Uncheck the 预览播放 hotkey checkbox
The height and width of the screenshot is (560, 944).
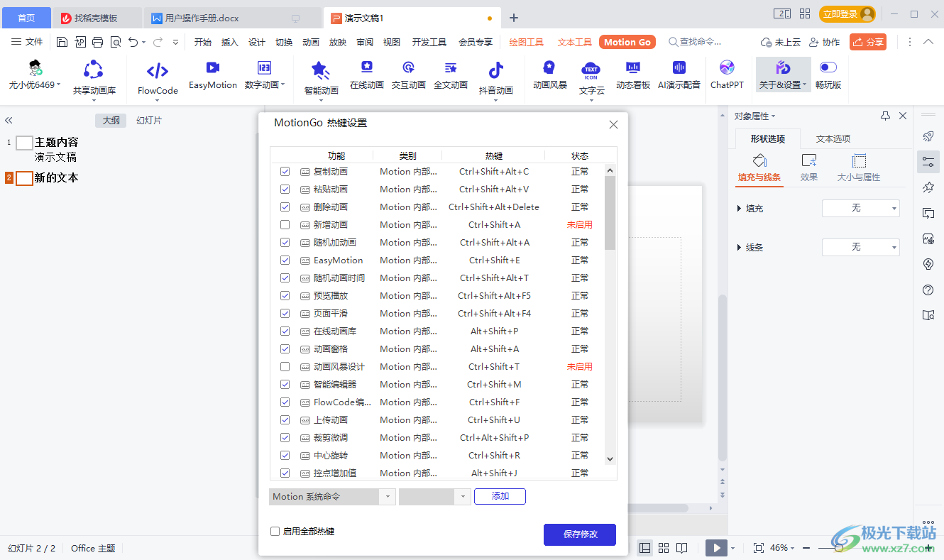285,296
